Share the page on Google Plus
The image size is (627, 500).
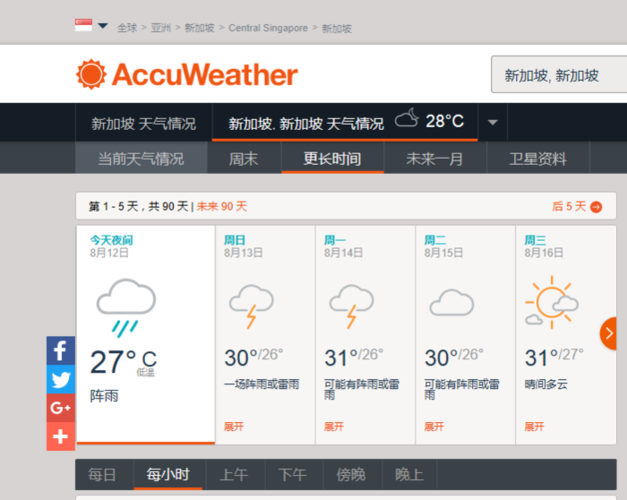tap(60, 408)
